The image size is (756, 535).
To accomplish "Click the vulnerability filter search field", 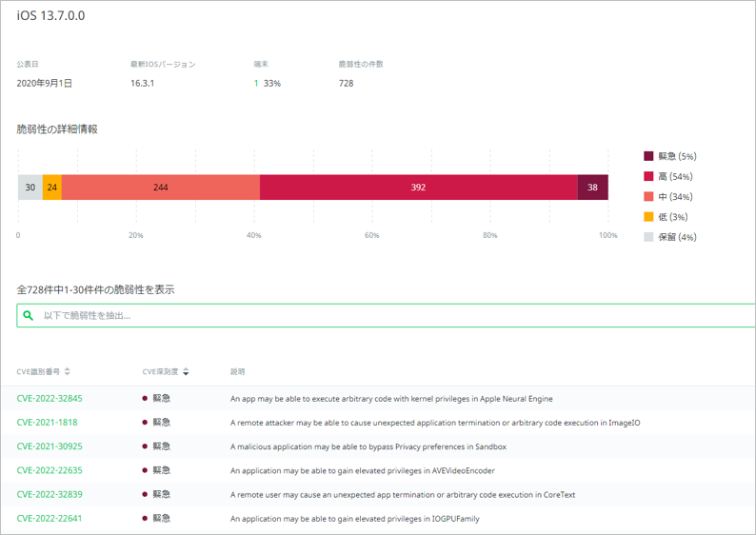I will coord(381,315).
